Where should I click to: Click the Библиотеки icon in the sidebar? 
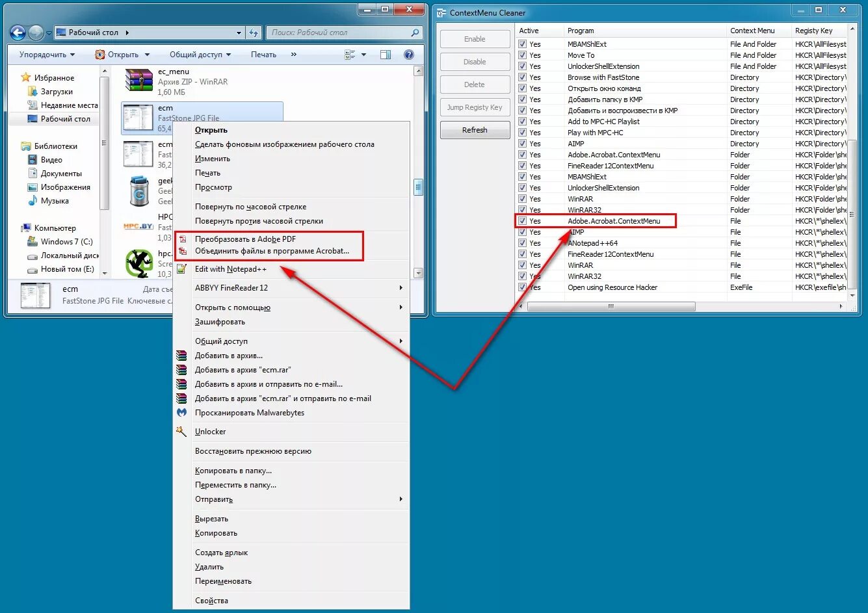(26, 146)
